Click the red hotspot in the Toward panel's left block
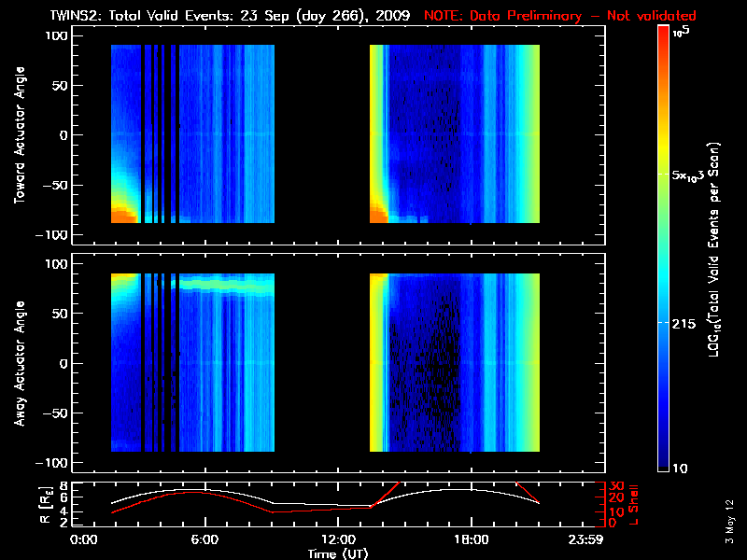 click(x=121, y=215)
